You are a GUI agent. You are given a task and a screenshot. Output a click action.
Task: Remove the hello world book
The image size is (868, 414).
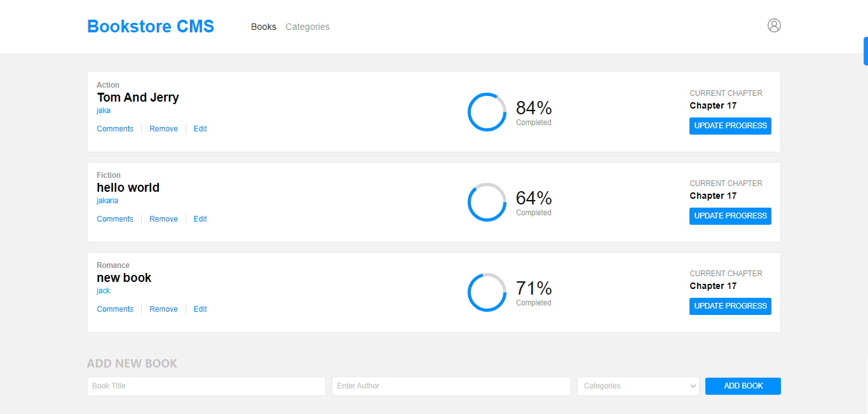pyautogui.click(x=163, y=219)
